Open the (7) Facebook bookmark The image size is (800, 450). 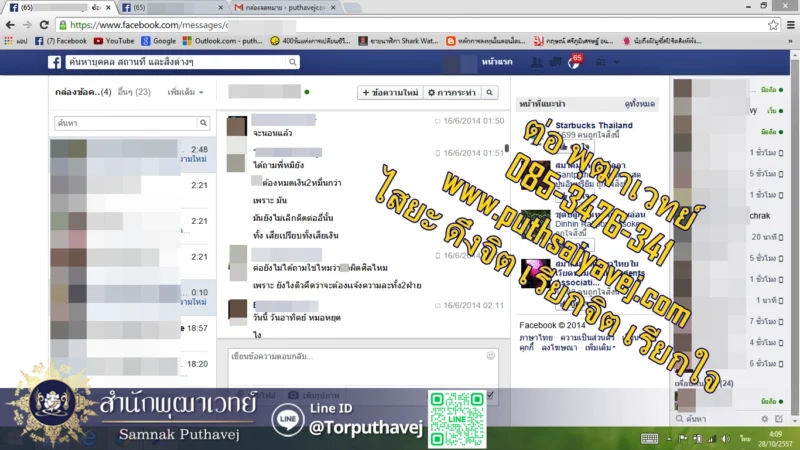pos(61,41)
